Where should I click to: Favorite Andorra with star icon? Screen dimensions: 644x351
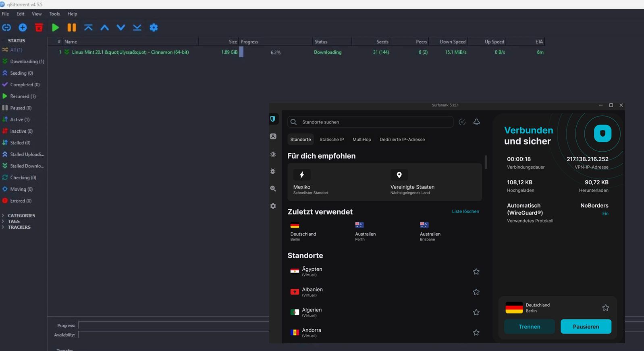point(476,332)
